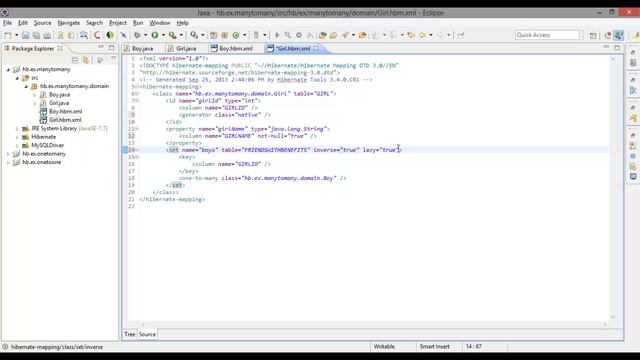
Task: Click Last Edit Location icon
Action: coord(411,35)
